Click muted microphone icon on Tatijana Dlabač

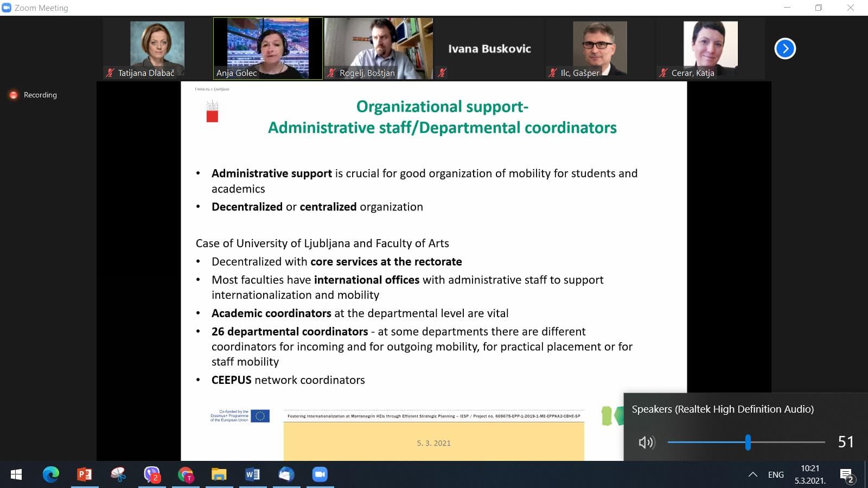(x=111, y=73)
